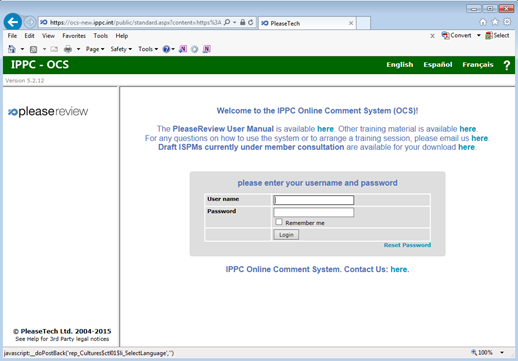Click the search magnifier in the address bar
The width and height of the screenshot is (518, 361).
[x=227, y=22]
